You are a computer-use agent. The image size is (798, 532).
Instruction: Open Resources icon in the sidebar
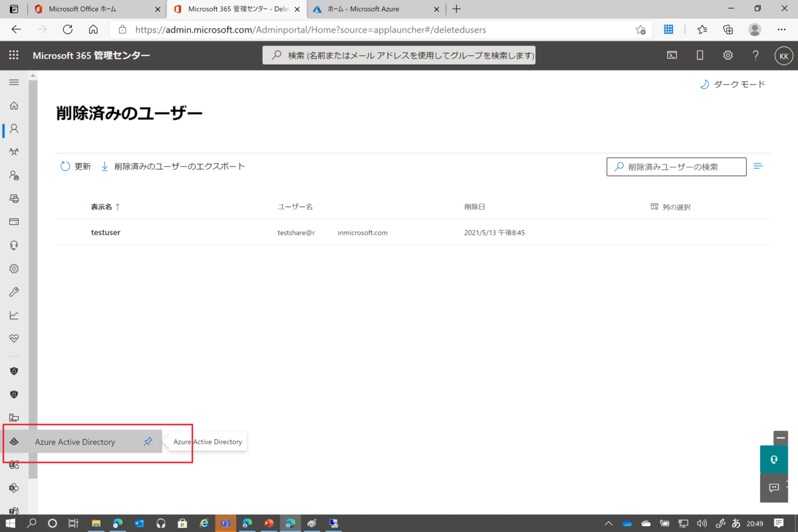coord(14,198)
